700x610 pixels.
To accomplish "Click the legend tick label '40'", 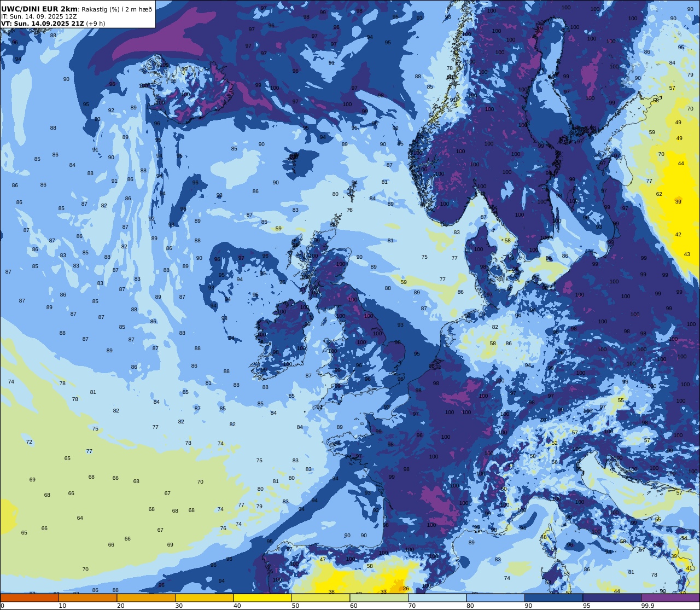I will pyautogui.click(x=237, y=606).
